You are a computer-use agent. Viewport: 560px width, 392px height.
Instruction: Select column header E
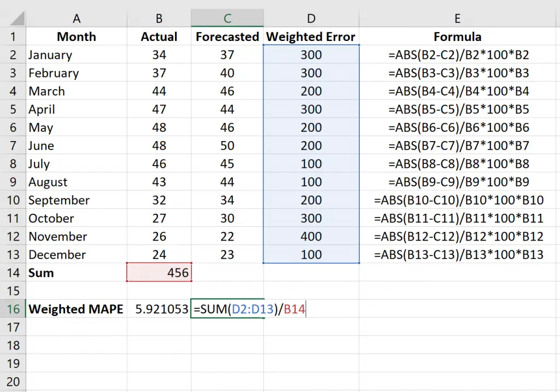click(457, 18)
